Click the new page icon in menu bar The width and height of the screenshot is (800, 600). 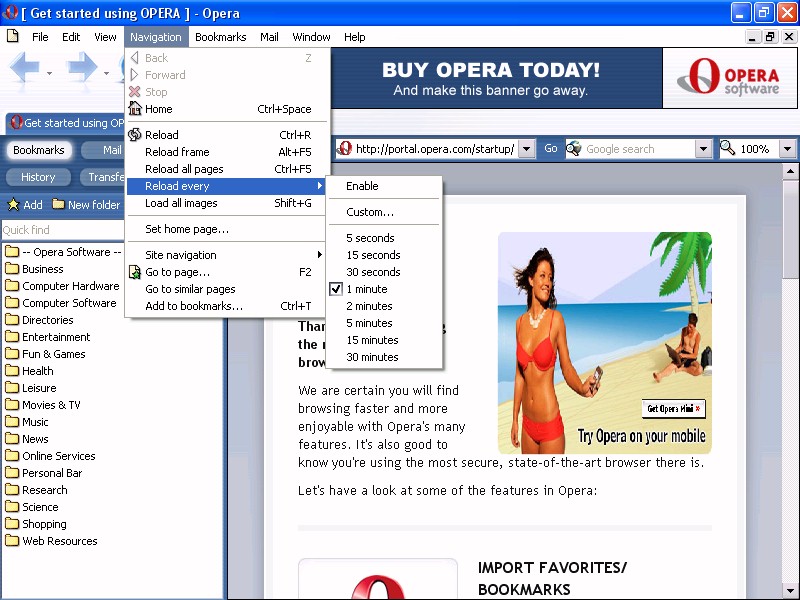click(13, 36)
